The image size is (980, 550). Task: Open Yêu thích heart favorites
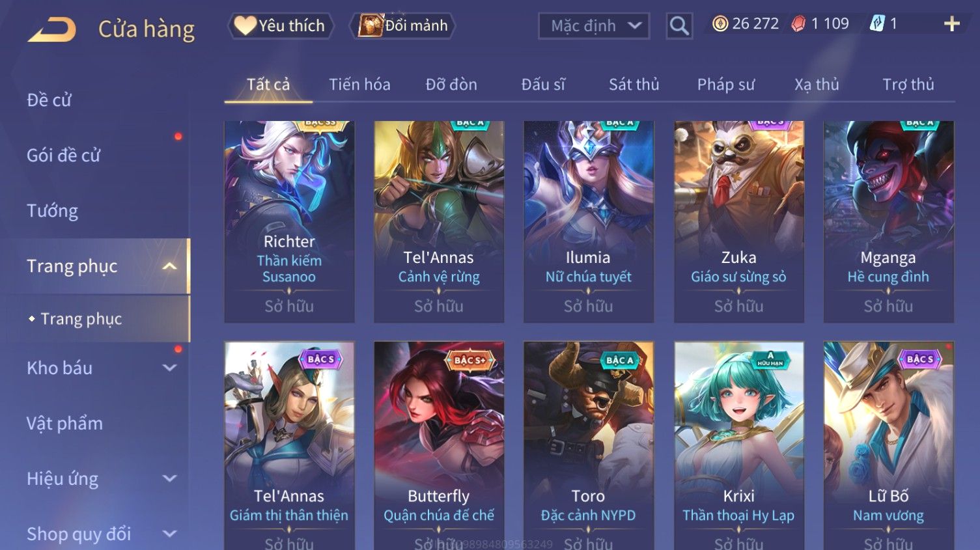pos(281,25)
